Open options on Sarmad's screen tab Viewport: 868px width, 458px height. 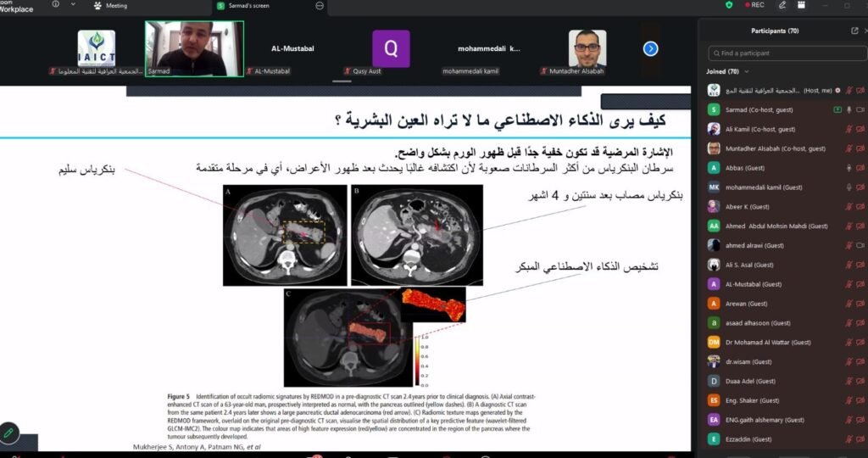tap(320, 6)
